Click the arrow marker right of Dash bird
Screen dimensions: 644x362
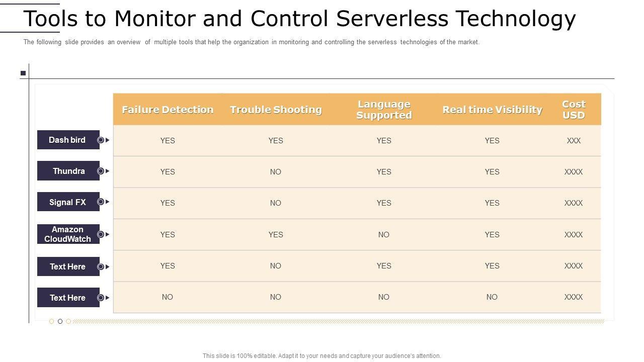[x=108, y=140]
